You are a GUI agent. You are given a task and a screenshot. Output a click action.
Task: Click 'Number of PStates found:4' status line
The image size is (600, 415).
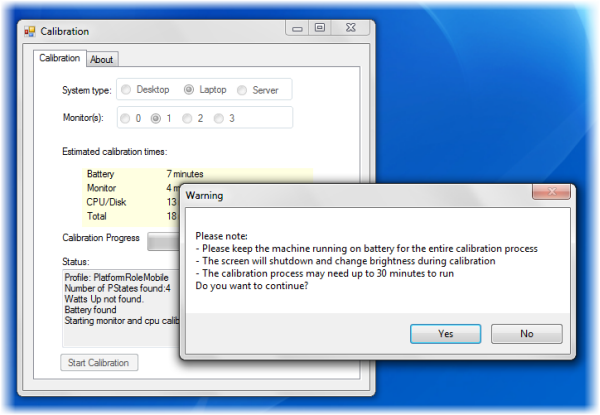(x=117, y=288)
